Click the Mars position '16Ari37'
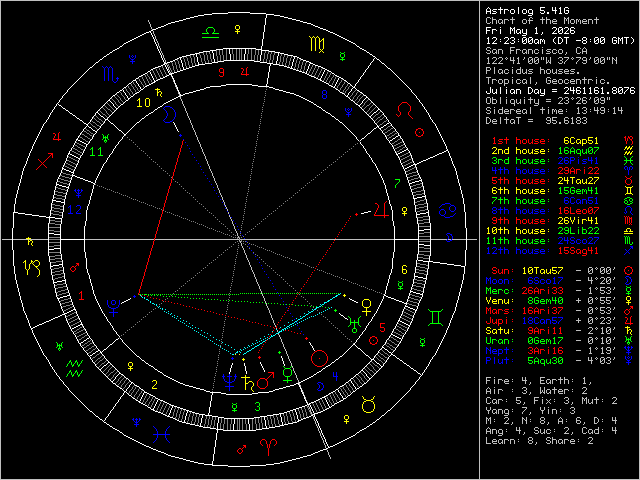This screenshot has width=640, height=480. (542, 311)
